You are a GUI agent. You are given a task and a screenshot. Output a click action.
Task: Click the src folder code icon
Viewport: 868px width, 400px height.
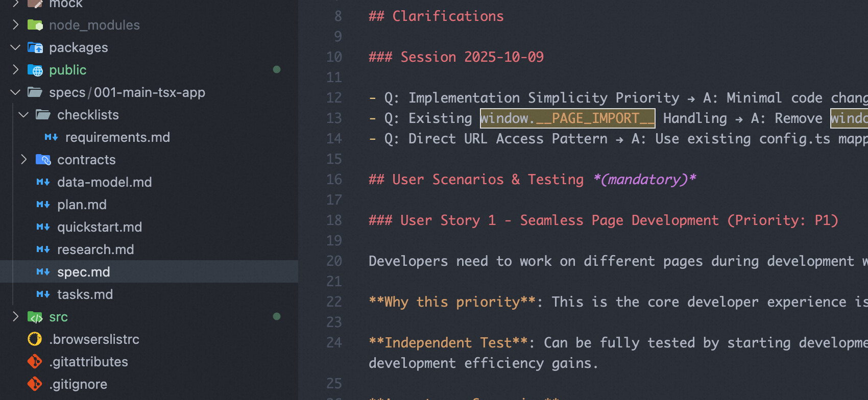(x=35, y=317)
